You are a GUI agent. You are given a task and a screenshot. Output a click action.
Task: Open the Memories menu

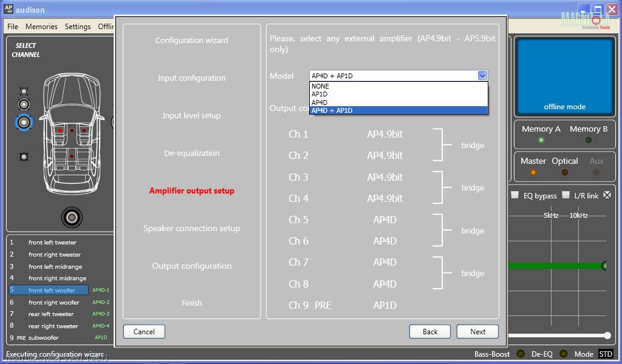(x=41, y=27)
